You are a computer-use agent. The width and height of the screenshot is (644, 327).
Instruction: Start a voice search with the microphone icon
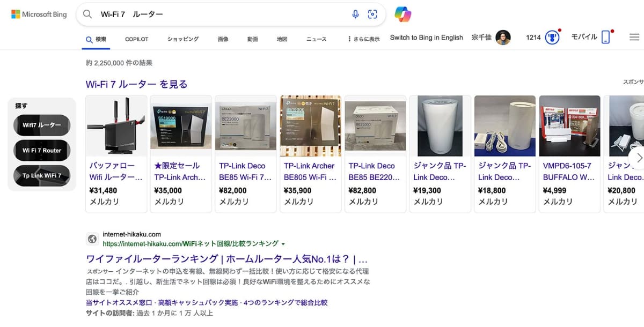[355, 14]
